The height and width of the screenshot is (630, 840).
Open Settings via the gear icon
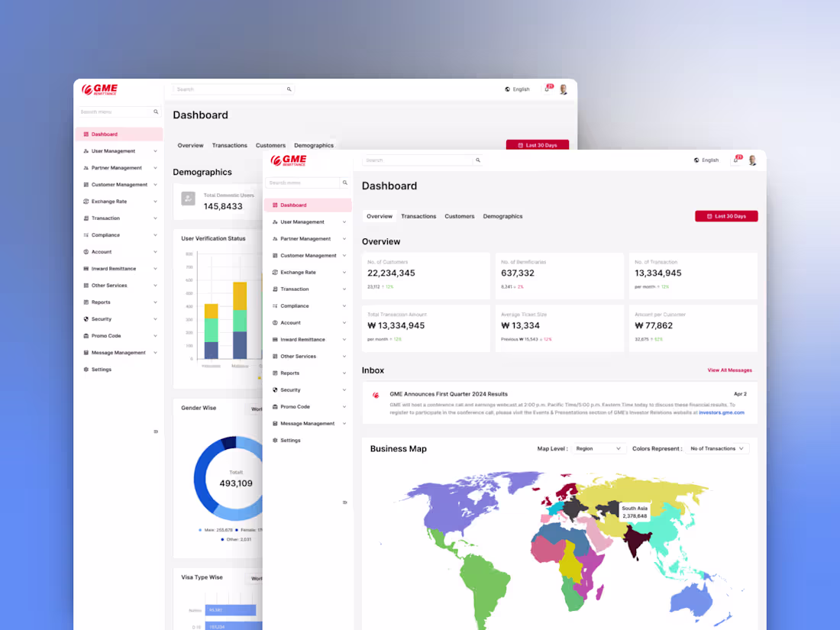pyautogui.click(x=276, y=440)
